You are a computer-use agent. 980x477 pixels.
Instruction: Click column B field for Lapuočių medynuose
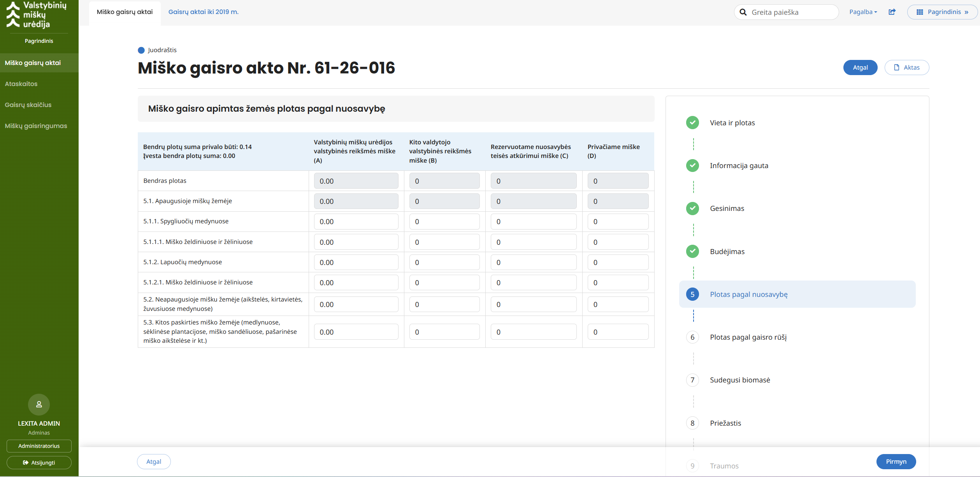pos(444,262)
